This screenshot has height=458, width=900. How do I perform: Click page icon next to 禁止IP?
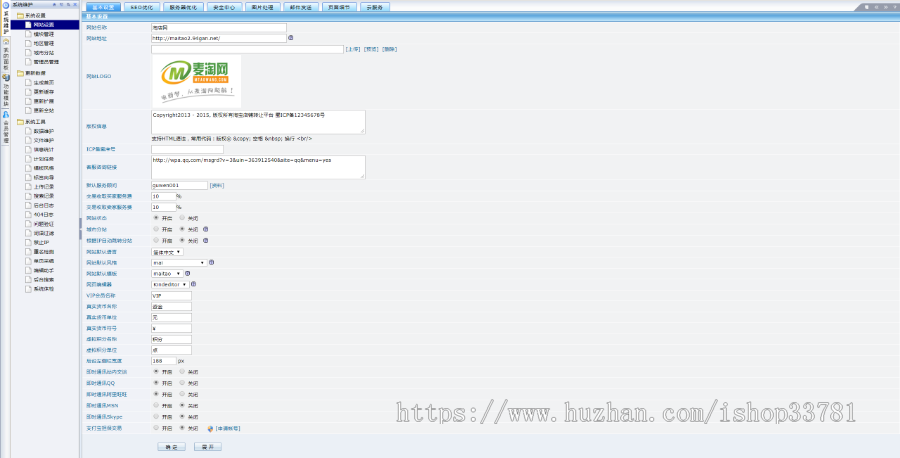tap(28, 242)
